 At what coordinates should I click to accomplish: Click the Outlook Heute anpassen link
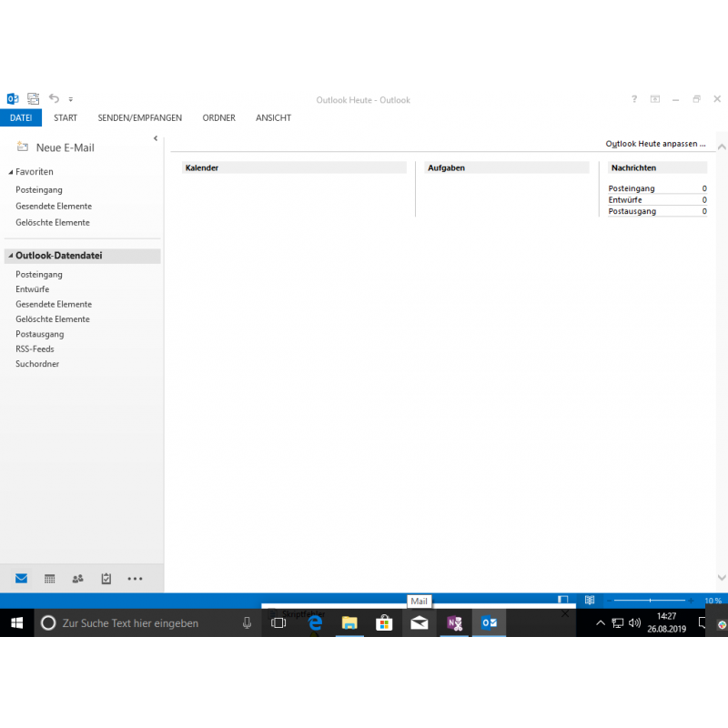655,144
